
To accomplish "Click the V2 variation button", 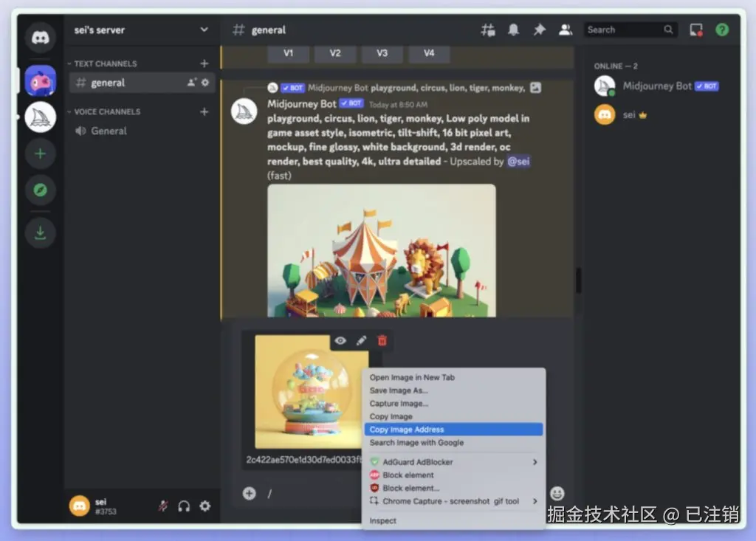I will [x=335, y=53].
